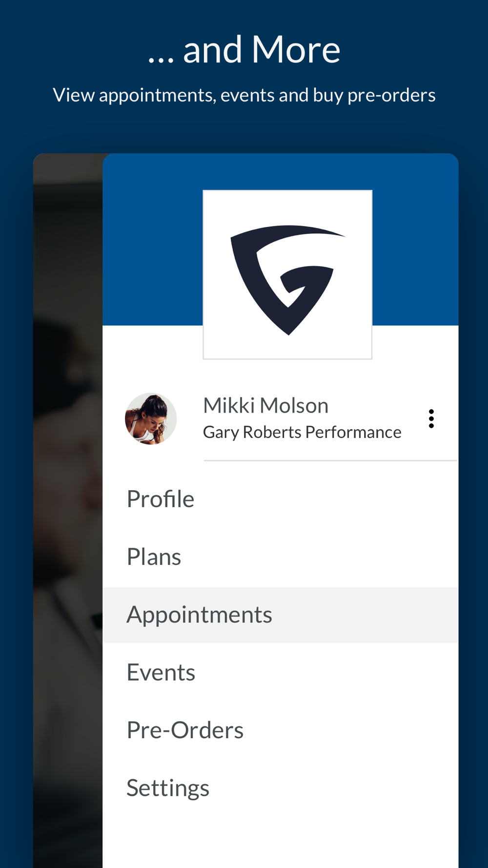488x868 pixels.
Task: Tap the Mikki Molson name text
Action: (x=266, y=406)
